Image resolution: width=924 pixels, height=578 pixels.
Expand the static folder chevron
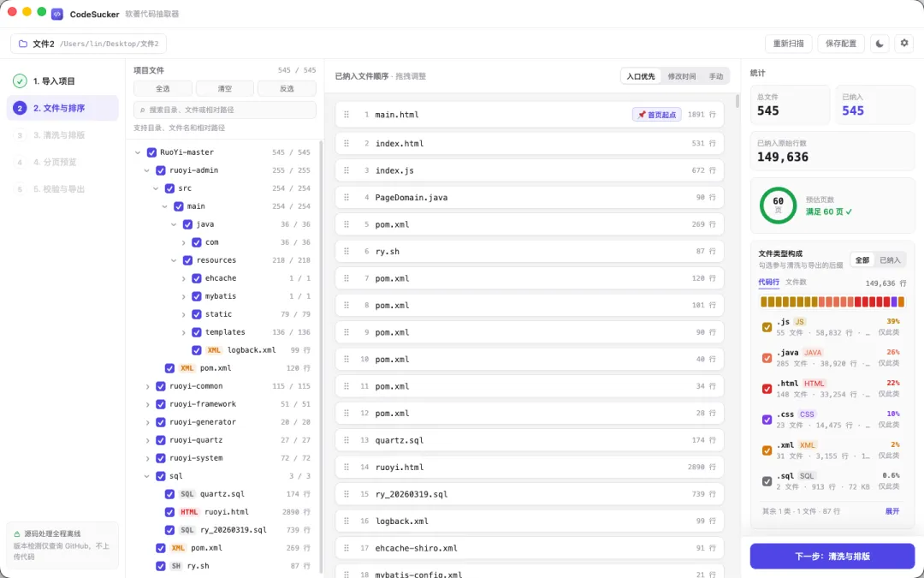click(x=183, y=314)
